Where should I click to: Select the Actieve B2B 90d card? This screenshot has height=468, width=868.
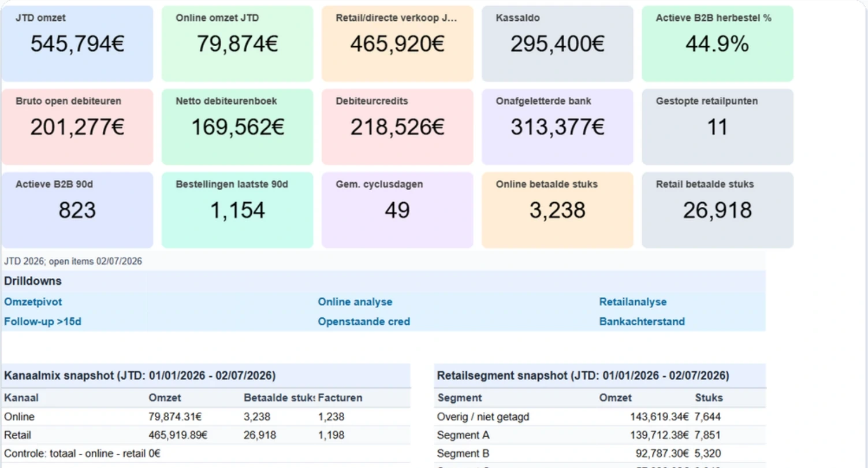77,210
